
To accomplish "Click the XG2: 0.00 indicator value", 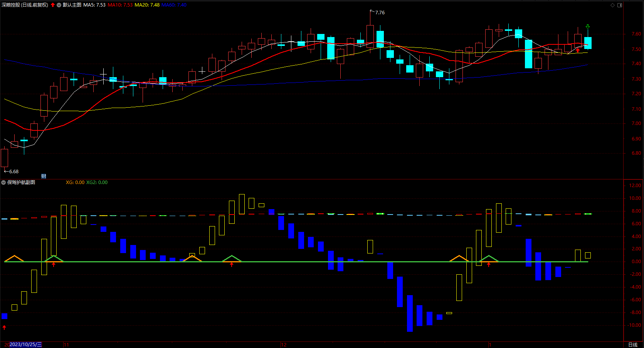I will tap(97, 182).
